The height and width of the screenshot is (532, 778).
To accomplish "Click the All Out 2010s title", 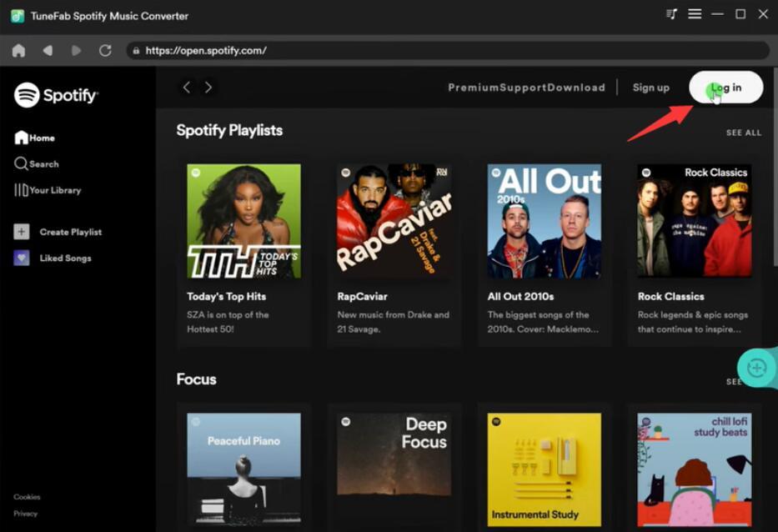I will [520, 296].
